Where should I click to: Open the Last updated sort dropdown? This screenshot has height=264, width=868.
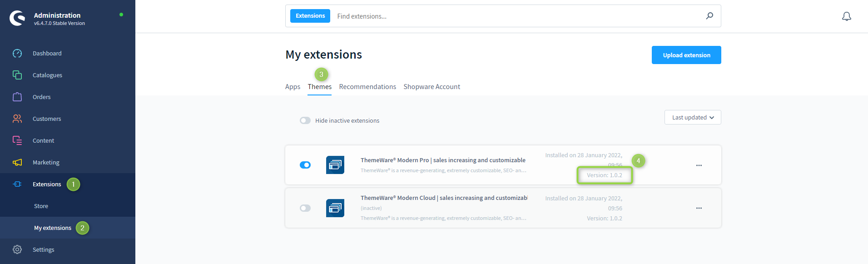tap(693, 117)
